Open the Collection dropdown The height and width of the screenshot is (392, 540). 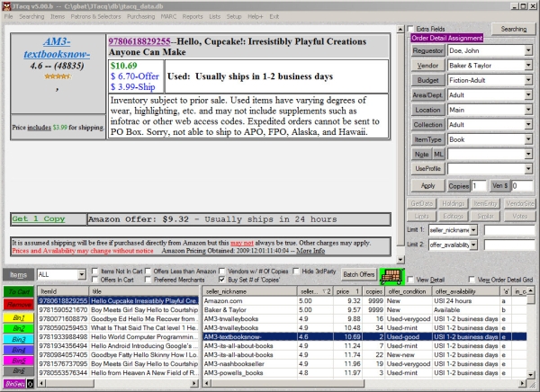[528, 125]
